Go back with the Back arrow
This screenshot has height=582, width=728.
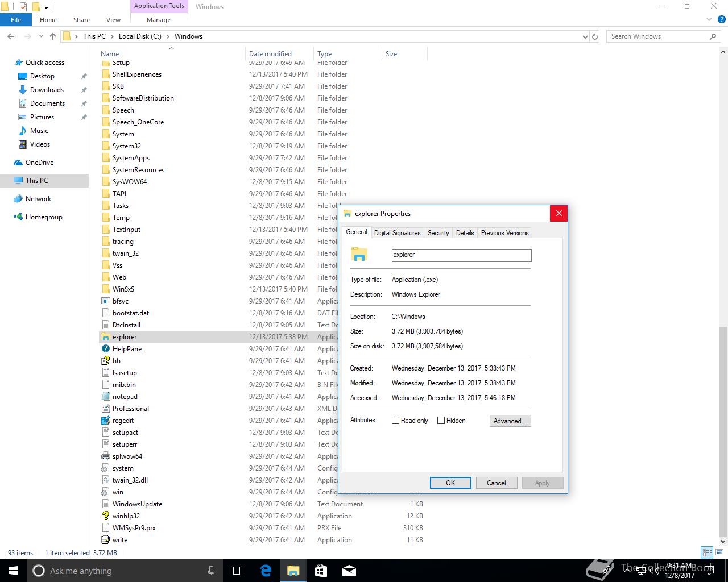(x=11, y=36)
